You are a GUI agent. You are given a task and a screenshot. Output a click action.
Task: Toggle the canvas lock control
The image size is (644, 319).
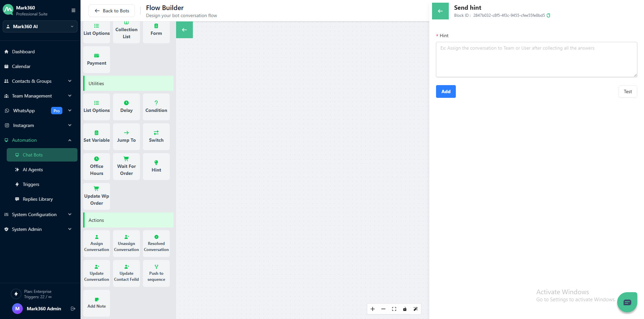coord(405,309)
